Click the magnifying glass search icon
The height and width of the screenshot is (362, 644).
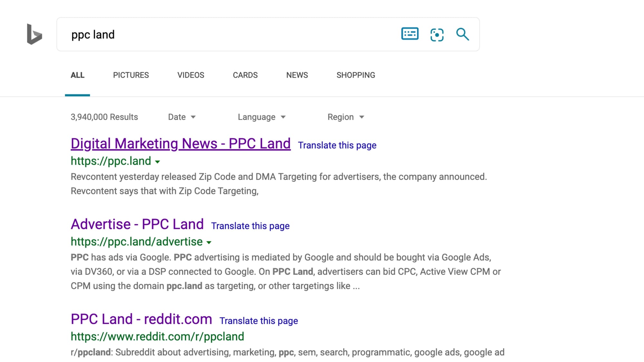coord(462,34)
